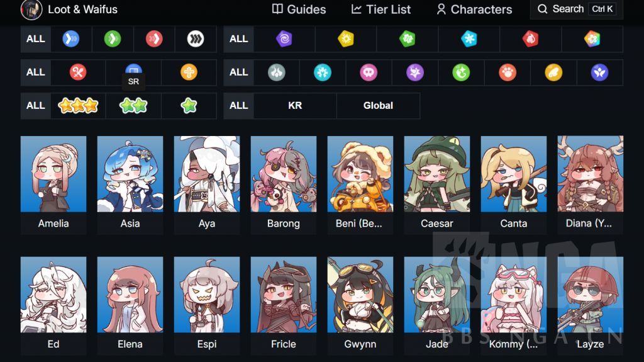Toggle the two-star rarity filter
Screen dimensions: 644x362
tap(133, 106)
